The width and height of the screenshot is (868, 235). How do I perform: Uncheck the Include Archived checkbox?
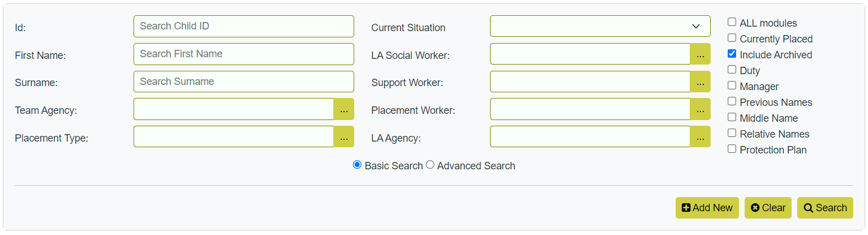click(732, 54)
